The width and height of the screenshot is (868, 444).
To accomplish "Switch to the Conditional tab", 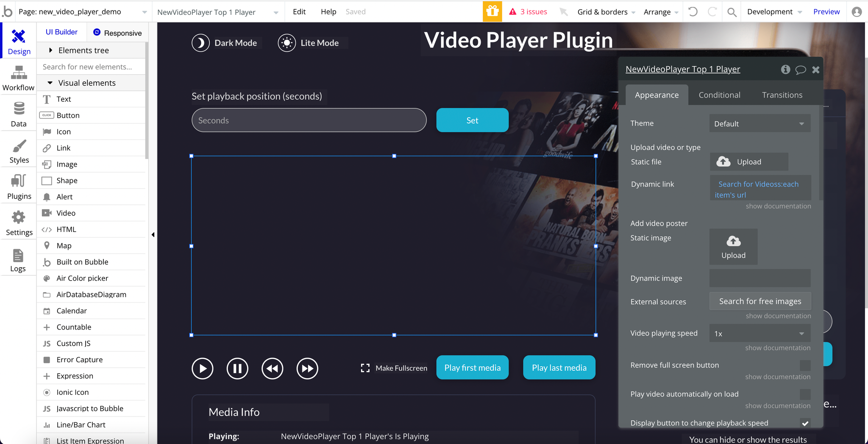I will coord(720,95).
